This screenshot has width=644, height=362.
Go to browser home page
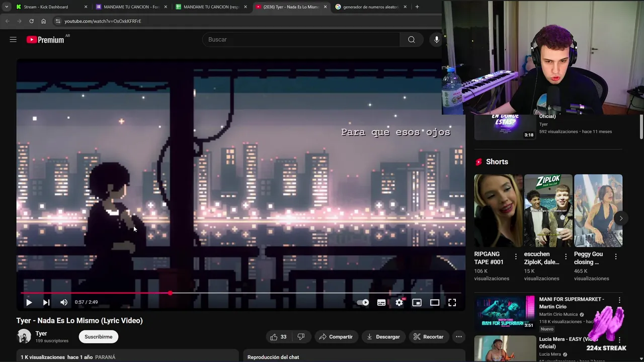(x=43, y=21)
